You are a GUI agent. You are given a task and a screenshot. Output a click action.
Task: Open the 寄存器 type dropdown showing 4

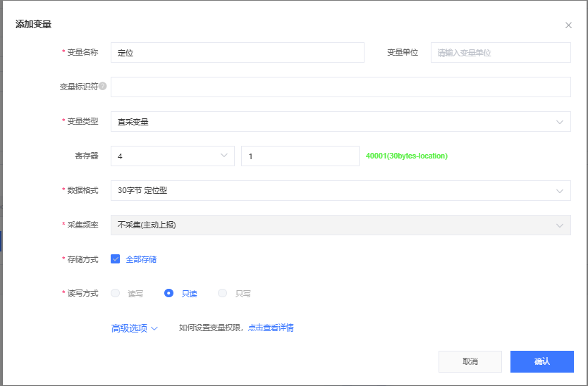click(x=172, y=156)
